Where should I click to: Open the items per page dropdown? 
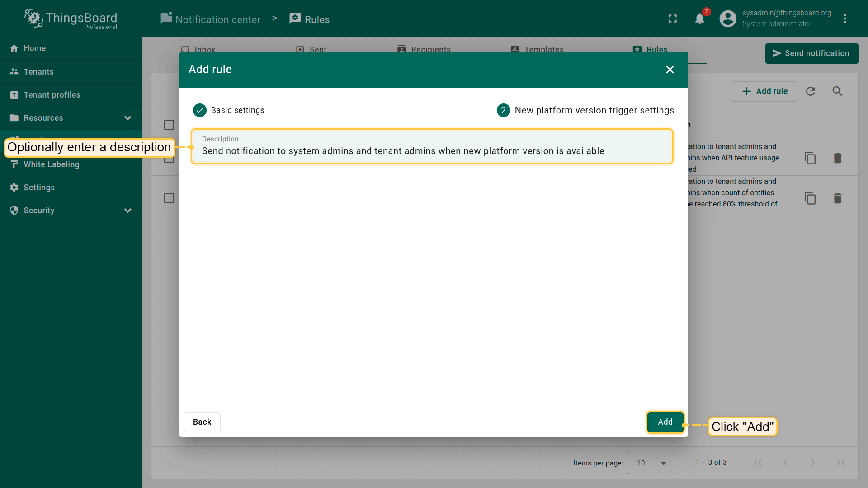[651, 463]
